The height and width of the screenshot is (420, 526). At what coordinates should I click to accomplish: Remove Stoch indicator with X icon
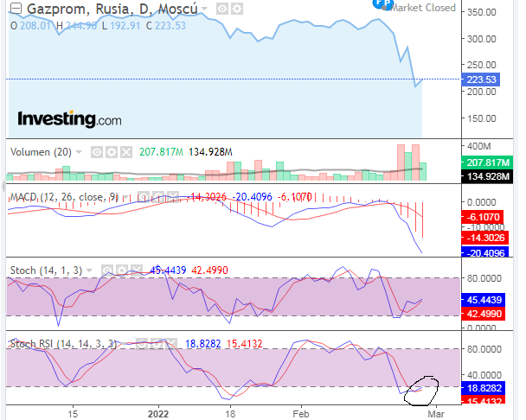tap(137, 270)
